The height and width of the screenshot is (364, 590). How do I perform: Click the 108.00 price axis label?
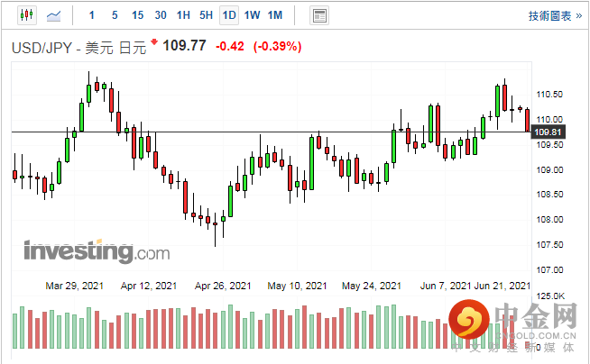pyautogui.click(x=549, y=219)
